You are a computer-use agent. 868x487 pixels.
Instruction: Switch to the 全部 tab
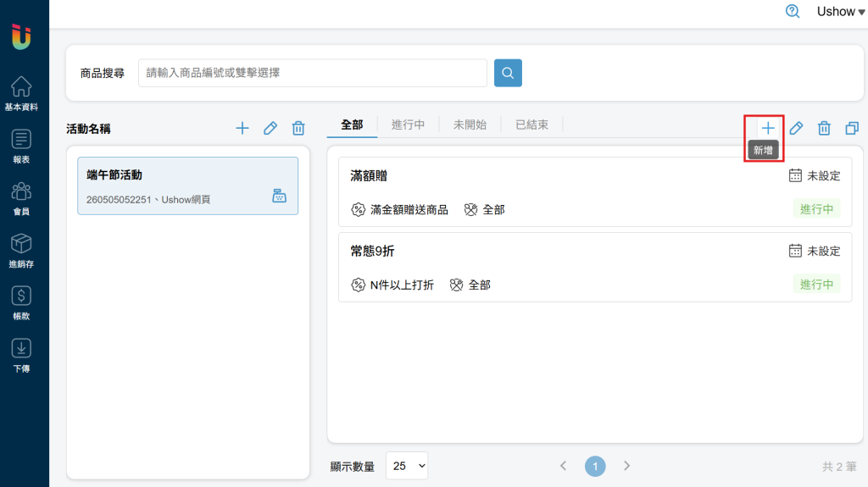(352, 125)
